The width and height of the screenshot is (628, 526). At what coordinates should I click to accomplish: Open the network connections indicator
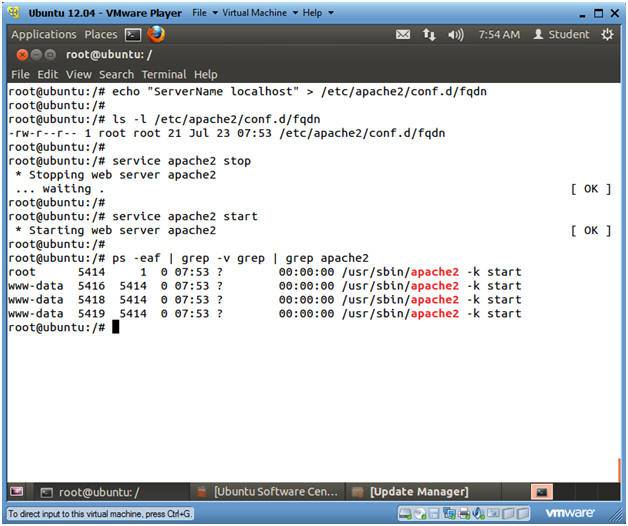point(430,34)
